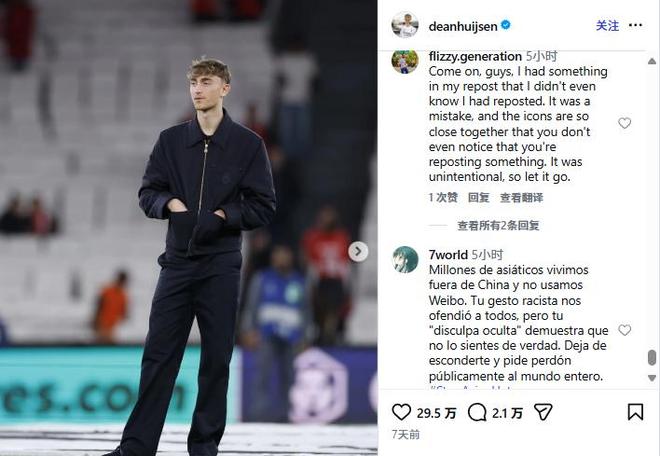Like the post with heart icon
Viewport: 660px width, 456px height.
(401, 412)
